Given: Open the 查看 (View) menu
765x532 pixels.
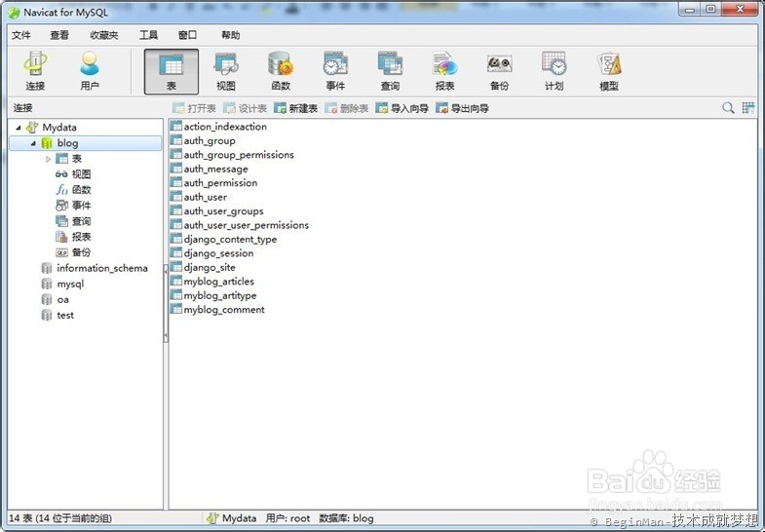Looking at the screenshot, I should 59,35.
